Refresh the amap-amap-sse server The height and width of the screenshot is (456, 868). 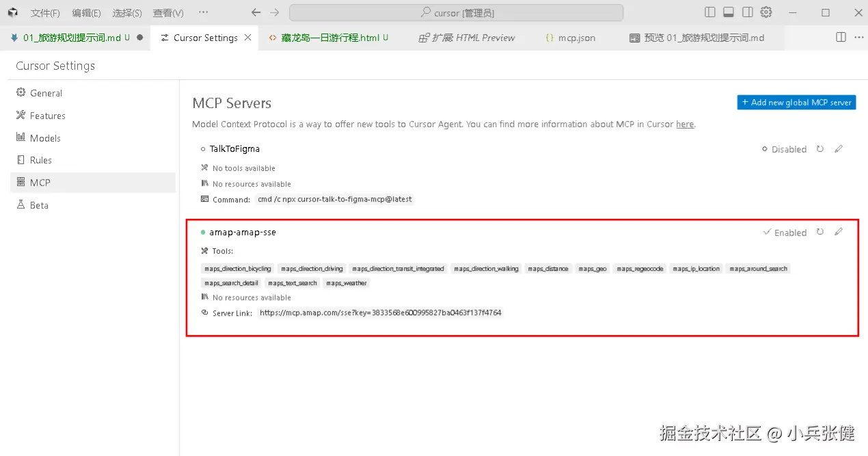(820, 232)
